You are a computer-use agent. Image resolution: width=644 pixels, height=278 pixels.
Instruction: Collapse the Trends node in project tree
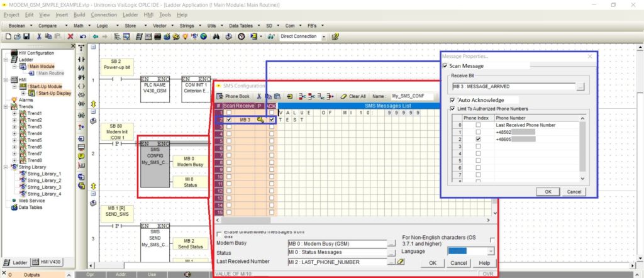pos(6,106)
